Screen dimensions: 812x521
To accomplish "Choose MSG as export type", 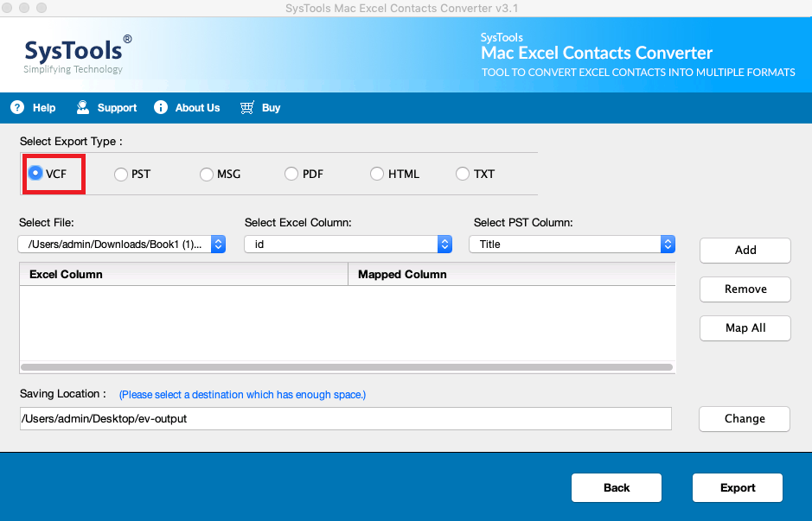I will pos(206,175).
